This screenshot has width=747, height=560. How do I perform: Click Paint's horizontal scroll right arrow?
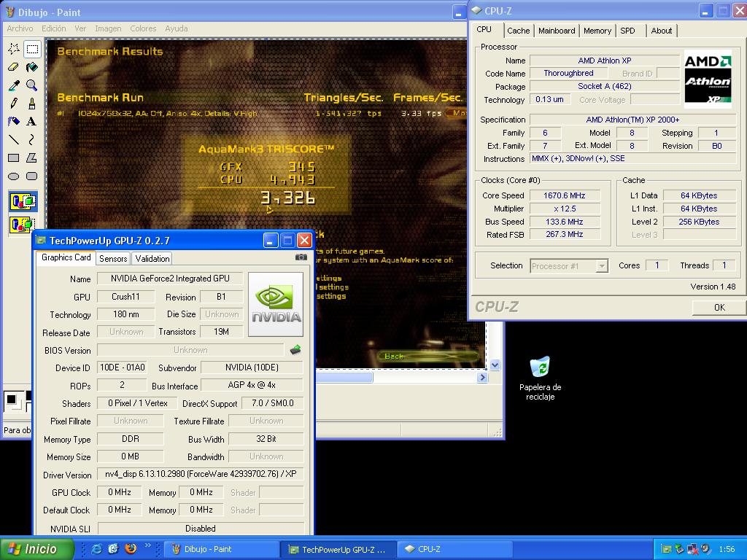click(482, 378)
